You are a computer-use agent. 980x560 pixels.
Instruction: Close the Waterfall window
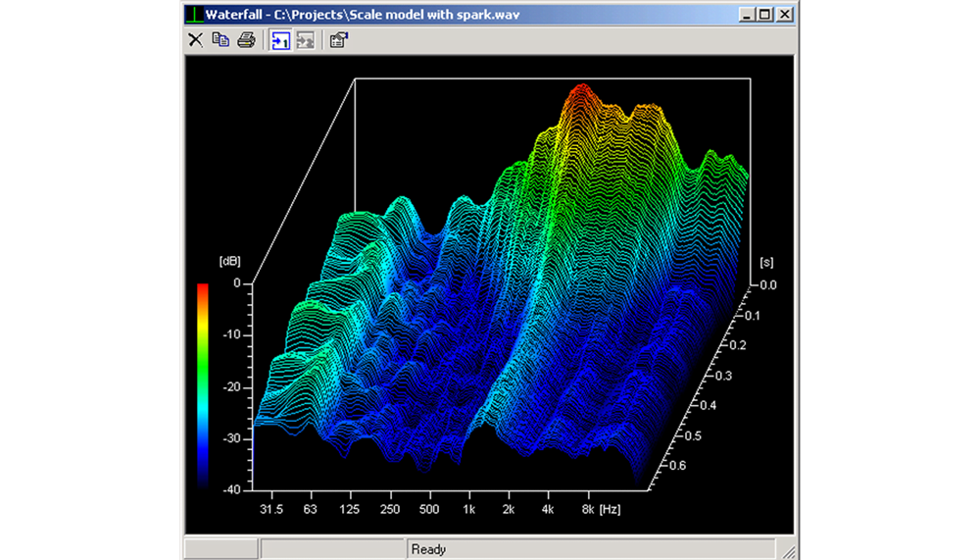point(785,15)
